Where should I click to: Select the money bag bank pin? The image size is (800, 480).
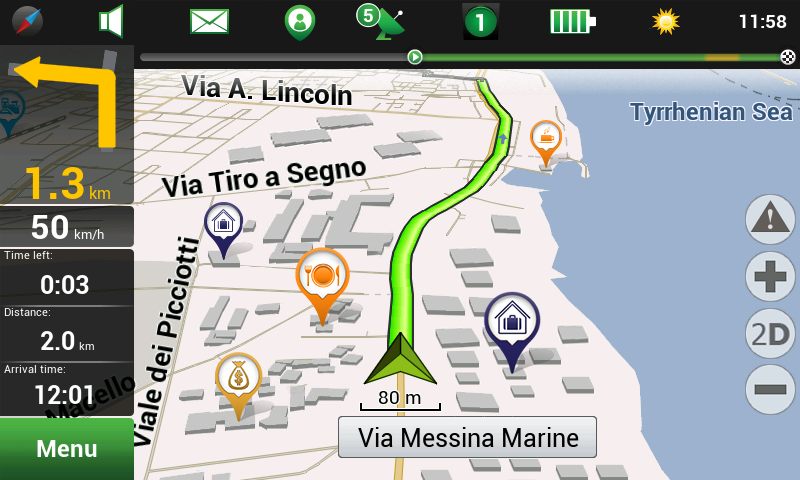tap(238, 385)
